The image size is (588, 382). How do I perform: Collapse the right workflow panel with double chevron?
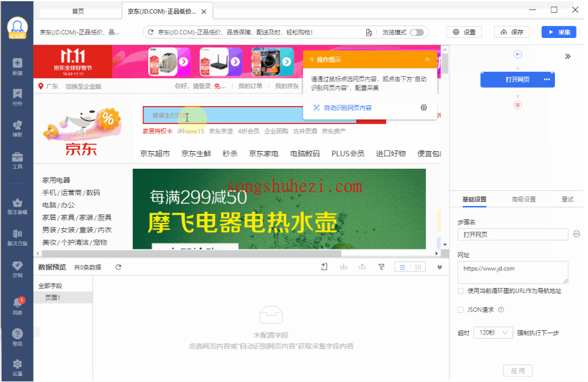(568, 56)
